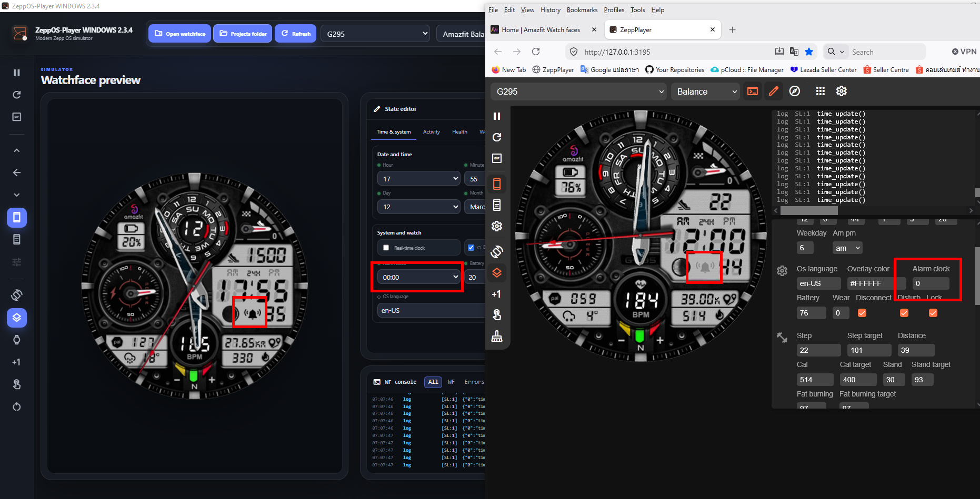Click the bookmark star in address bar

point(809,52)
